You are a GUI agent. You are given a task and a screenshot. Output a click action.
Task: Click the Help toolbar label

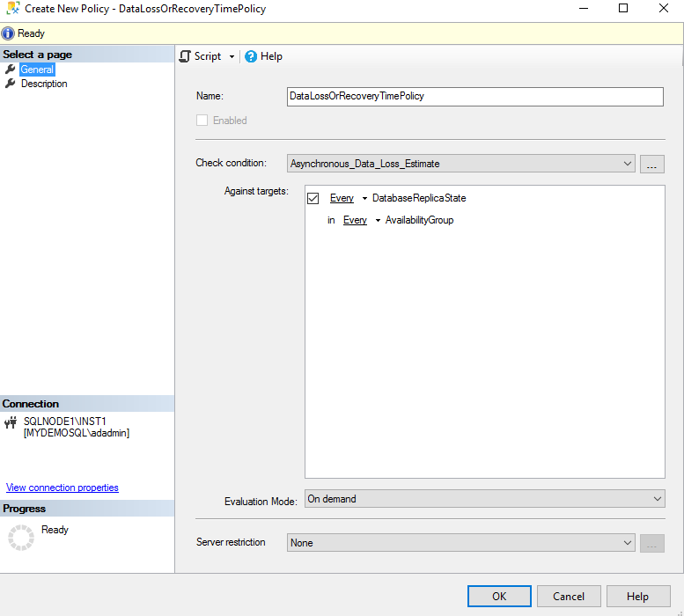point(271,56)
